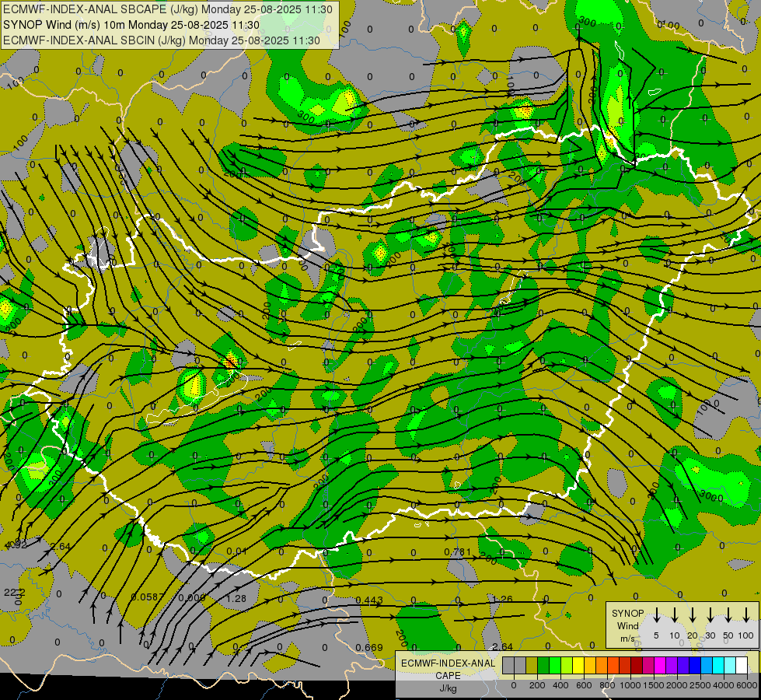Image resolution: width=761 pixels, height=700 pixels.
Task: Click the SYNOP Wind m/s legend label
Action: [x=627, y=625]
